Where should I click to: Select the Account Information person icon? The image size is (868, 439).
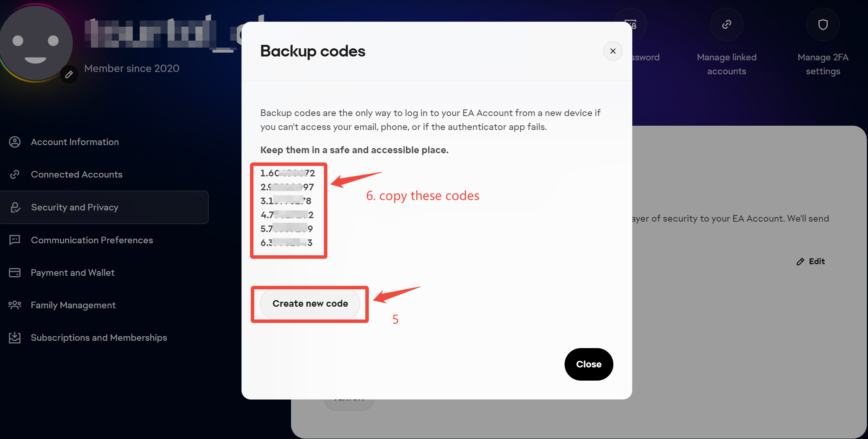click(x=15, y=142)
